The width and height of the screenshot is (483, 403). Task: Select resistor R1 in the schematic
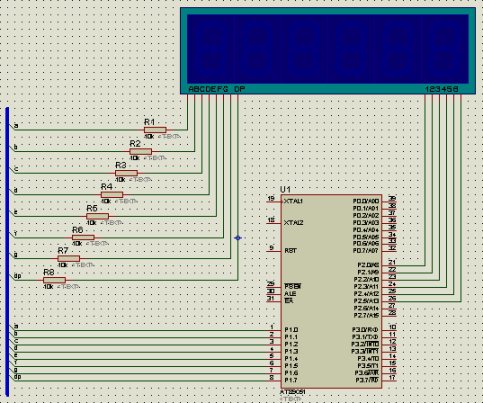[155, 130]
